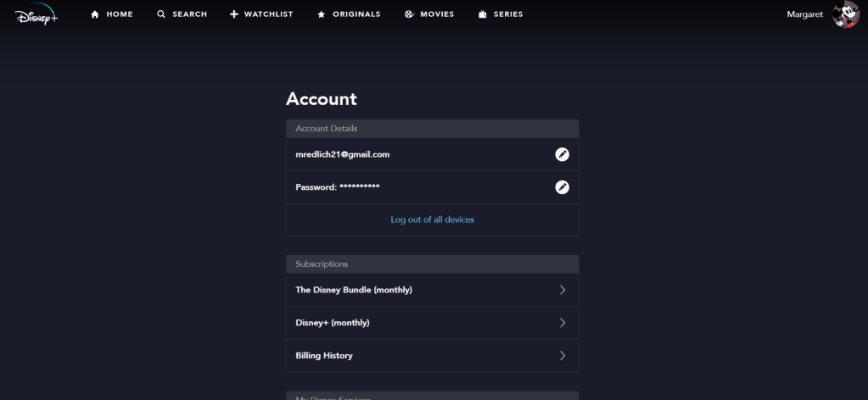Viewport: 868px width, 400px height.
Task: Log out of all devices
Action: click(x=432, y=219)
